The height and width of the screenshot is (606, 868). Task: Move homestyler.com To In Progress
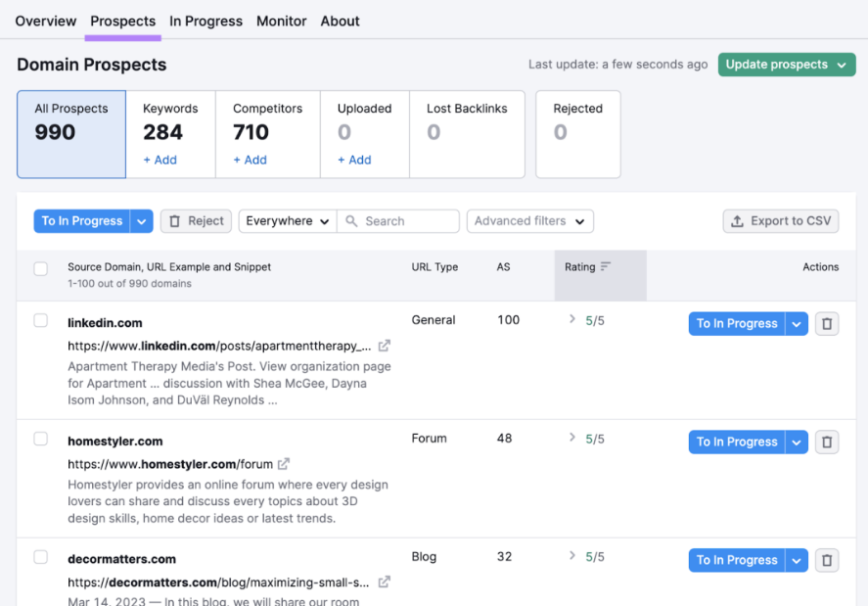click(737, 443)
